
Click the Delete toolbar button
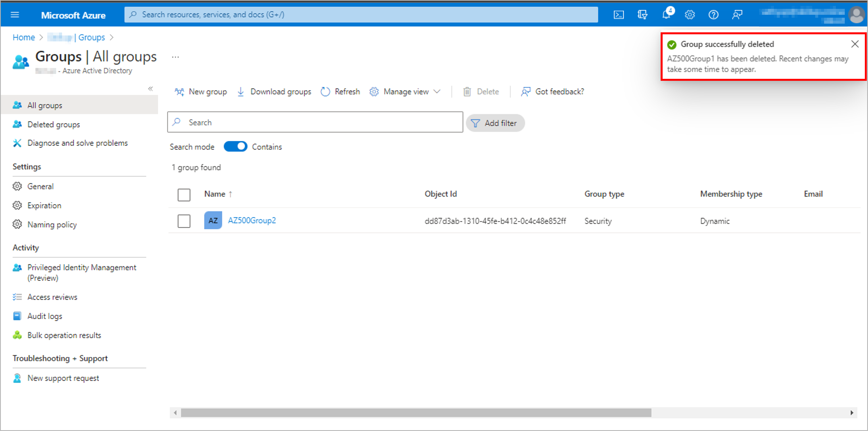click(481, 91)
